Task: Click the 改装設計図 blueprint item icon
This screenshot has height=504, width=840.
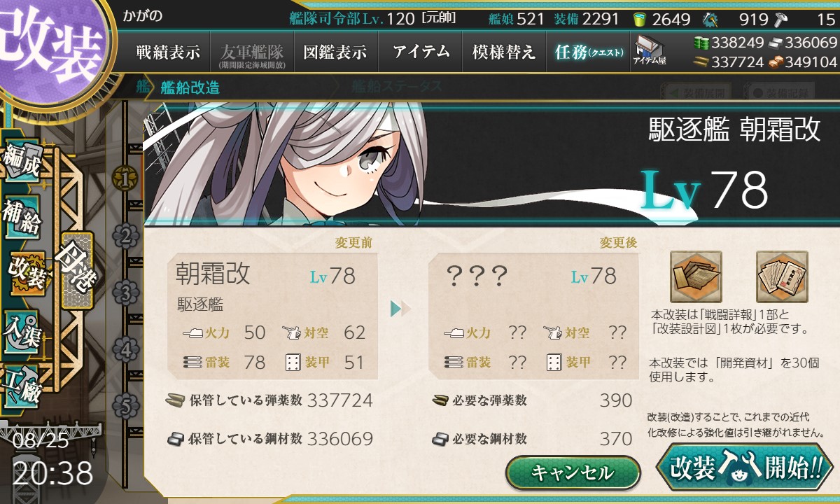Action: [782, 277]
